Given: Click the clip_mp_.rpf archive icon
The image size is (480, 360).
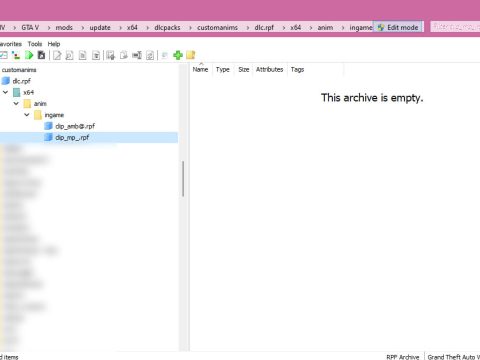Looking at the screenshot, I should (49, 137).
